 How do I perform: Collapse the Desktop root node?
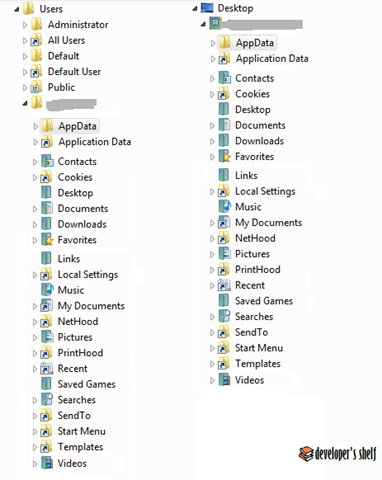[195, 9]
